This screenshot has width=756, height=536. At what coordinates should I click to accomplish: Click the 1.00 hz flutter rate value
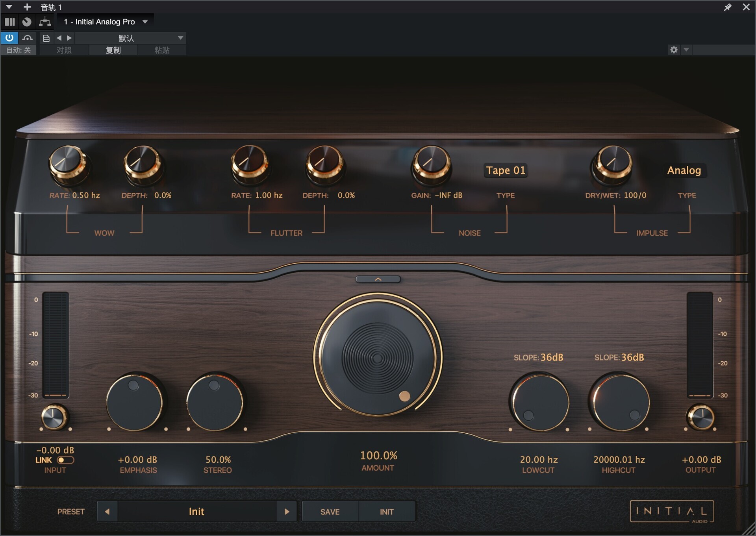click(269, 195)
